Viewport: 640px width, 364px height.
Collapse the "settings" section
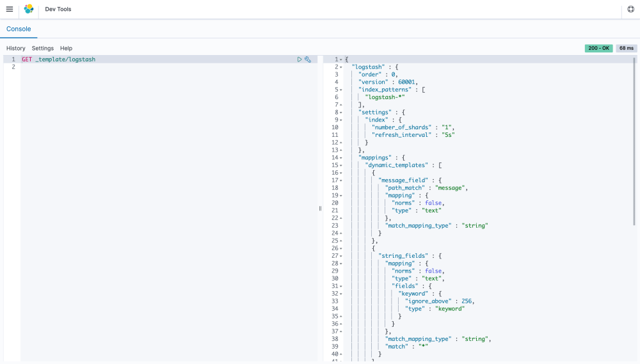point(341,113)
